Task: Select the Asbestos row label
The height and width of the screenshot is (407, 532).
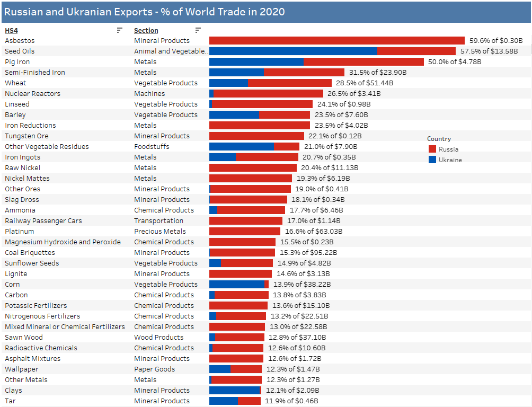Action: click(x=20, y=40)
